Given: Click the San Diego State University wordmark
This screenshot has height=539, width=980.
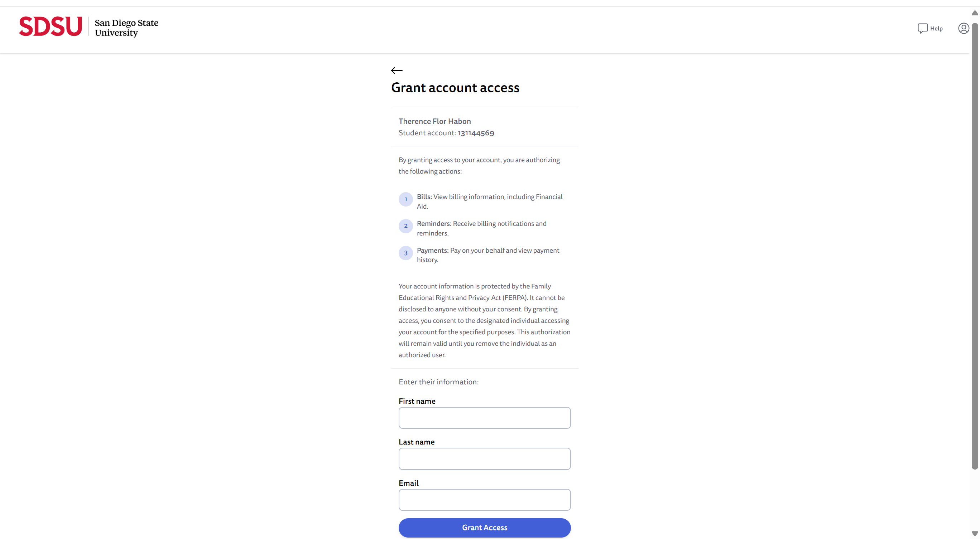Looking at the screenshot, I should [126, 28].
